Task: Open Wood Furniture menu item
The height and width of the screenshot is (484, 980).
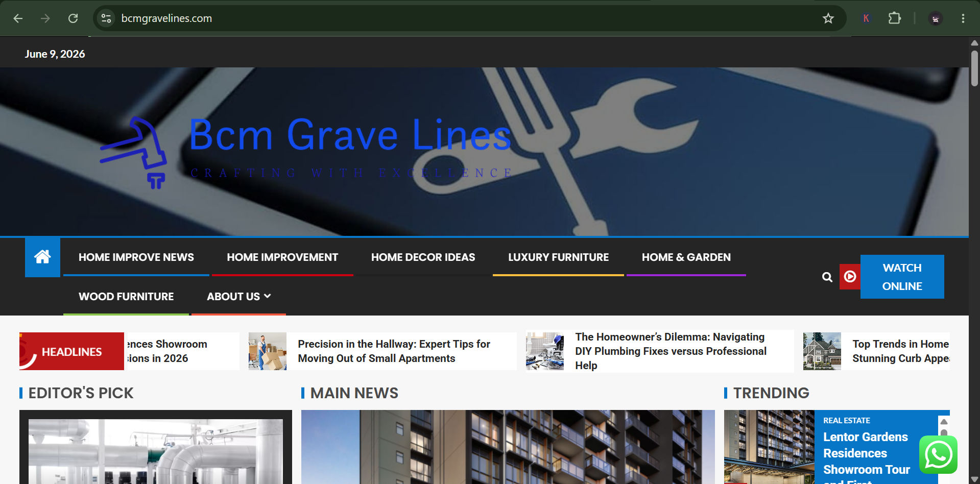Action: point(126,297)
